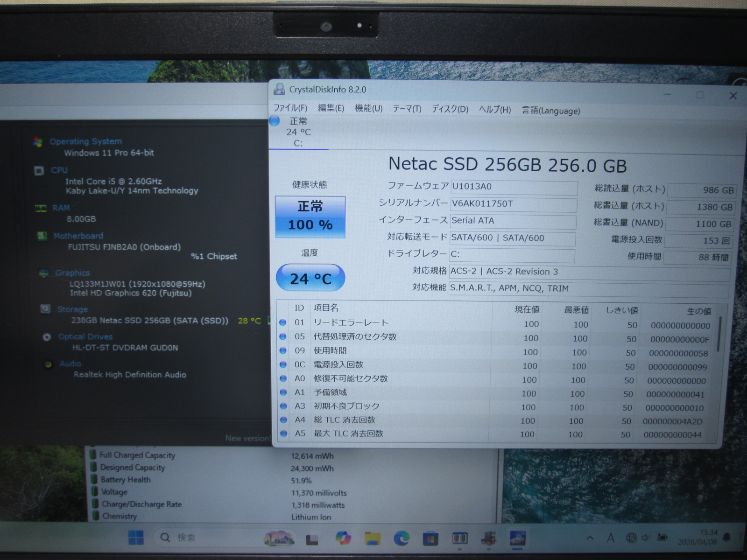Click the Operating System link in Speccy

(x=85, y=141)
